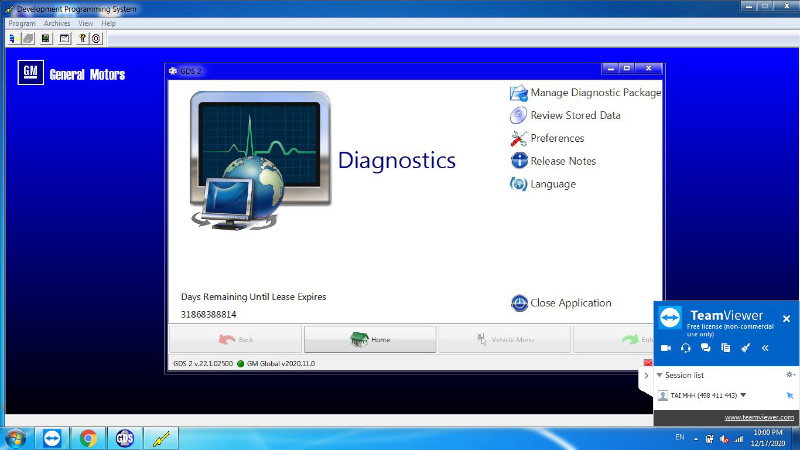
Task: Open TeamViewer chat bubbles
Action: click(x=706, y=348)
